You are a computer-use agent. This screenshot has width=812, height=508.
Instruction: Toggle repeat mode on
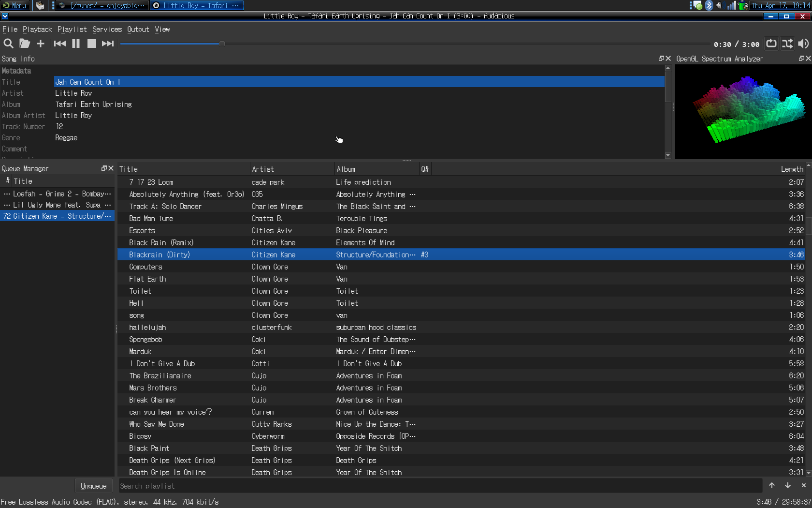tap(771, 44)
